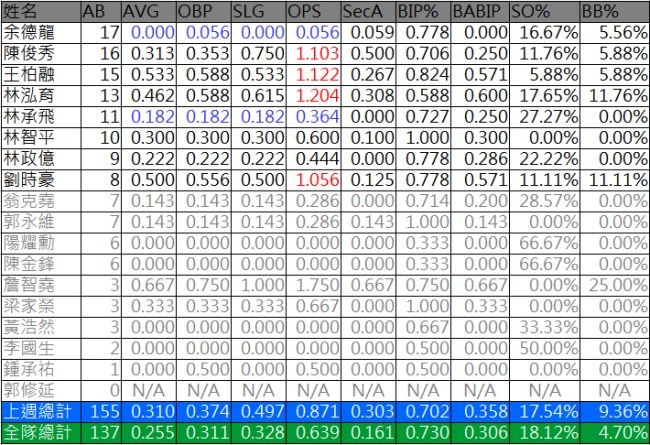The height and width of the screenshot is (445, 650).
Task: Click 余德龍's AB value 17
Action: tap(110, 33)
